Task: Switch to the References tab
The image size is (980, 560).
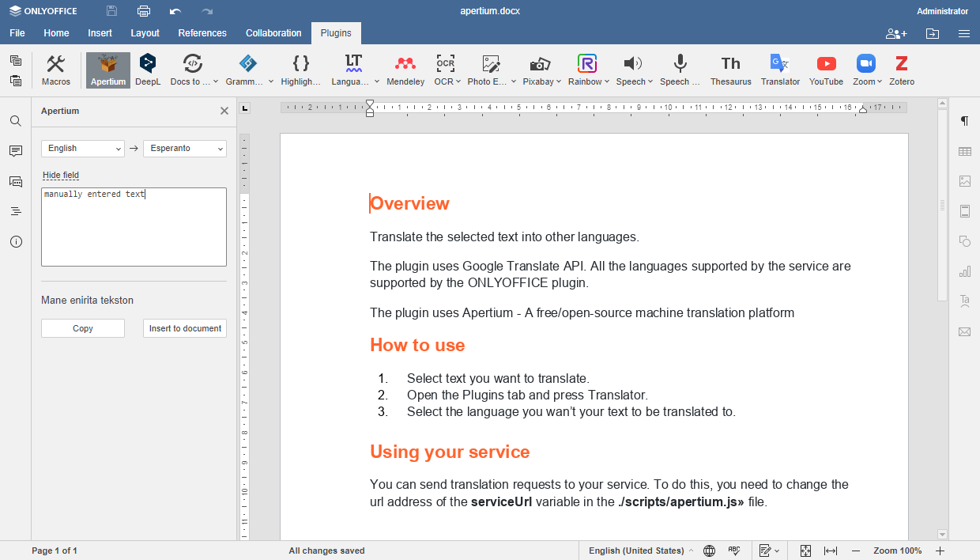Action: point(202,33)
